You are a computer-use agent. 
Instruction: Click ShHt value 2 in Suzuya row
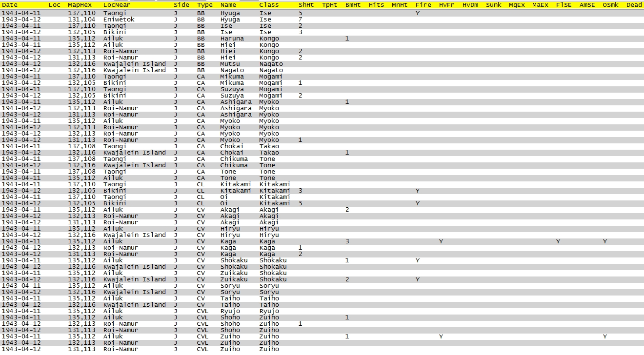301,96
